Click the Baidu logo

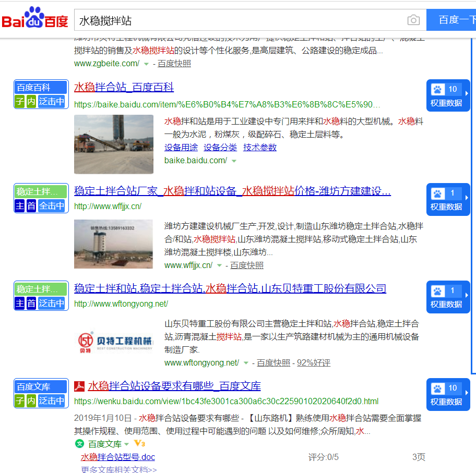pyautogui.click(x=35, y=18)
